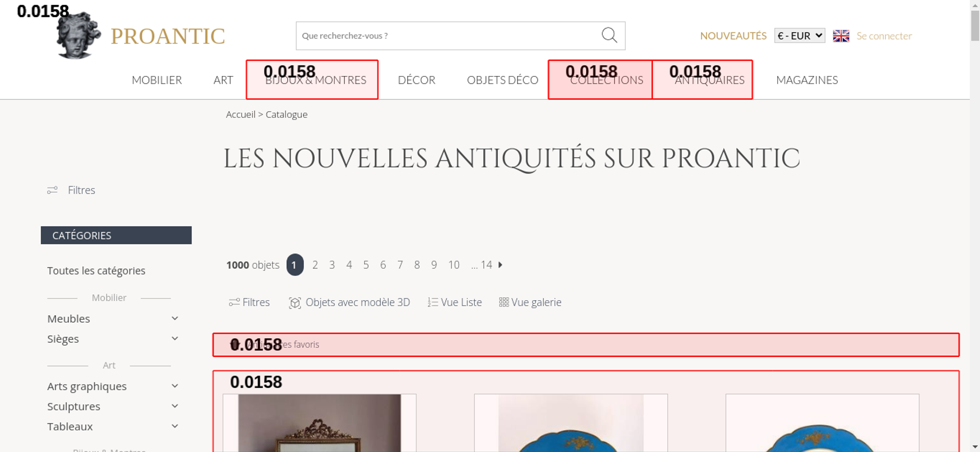The width and height of the screenshot is (980, 452).
Task: Jump to last page 14
Action: tap(486, 265)
